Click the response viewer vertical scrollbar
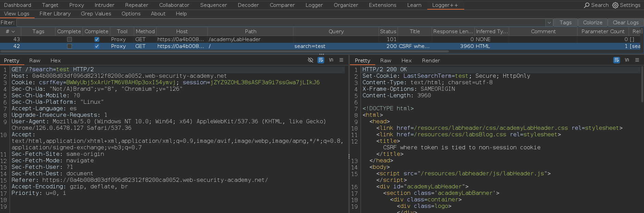 (x=642, y=84)
